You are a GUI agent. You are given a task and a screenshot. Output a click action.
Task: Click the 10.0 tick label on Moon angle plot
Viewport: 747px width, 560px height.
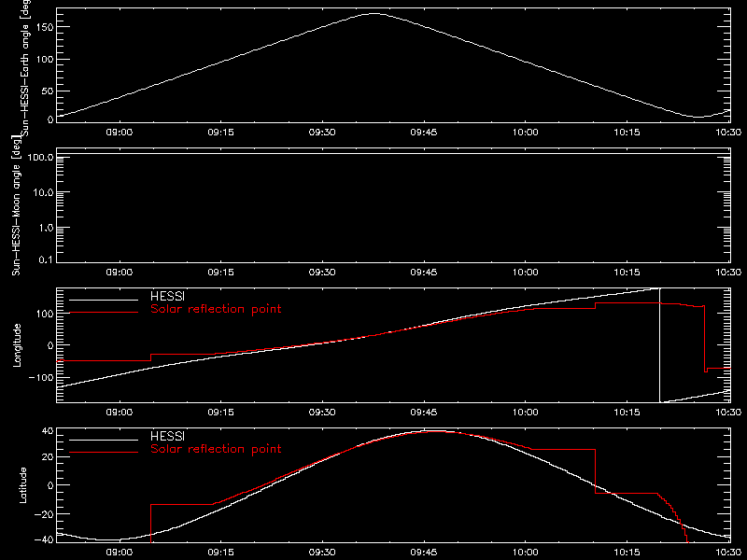pos(43,192)
